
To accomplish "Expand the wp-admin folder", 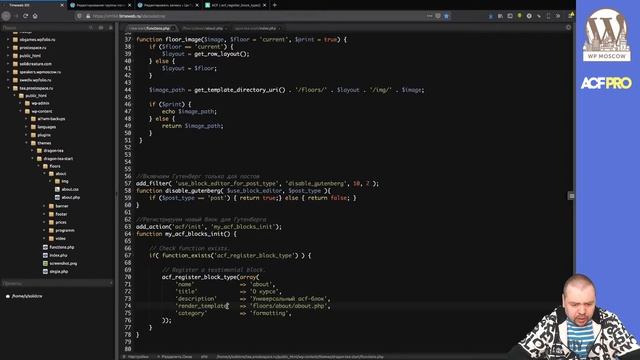I will point(20,103).
